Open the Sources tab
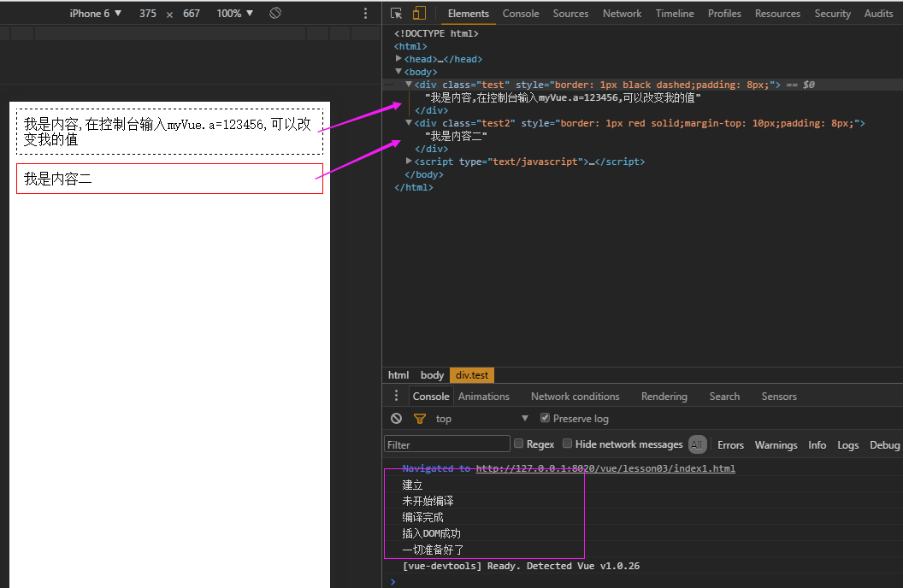 (570, 13)
